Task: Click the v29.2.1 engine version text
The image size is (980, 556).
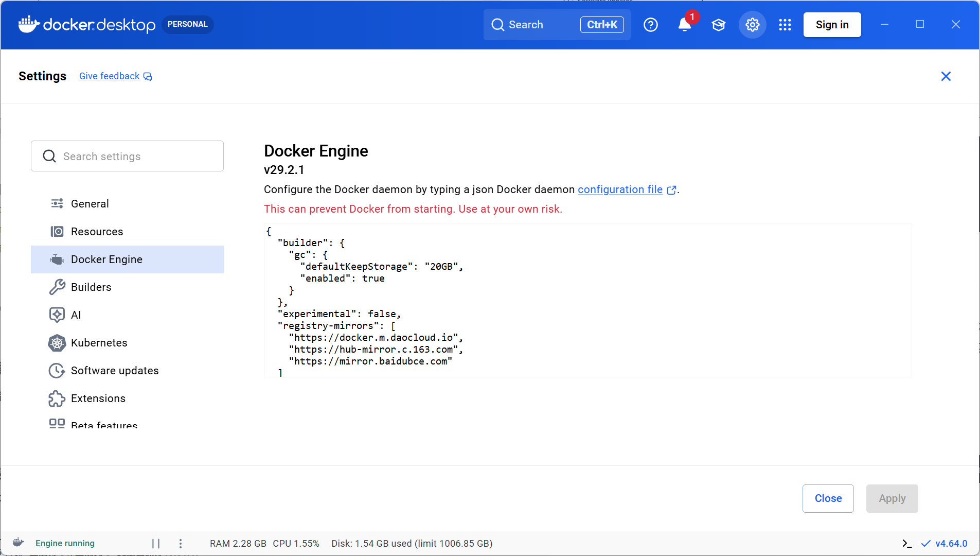Action: 284,170
